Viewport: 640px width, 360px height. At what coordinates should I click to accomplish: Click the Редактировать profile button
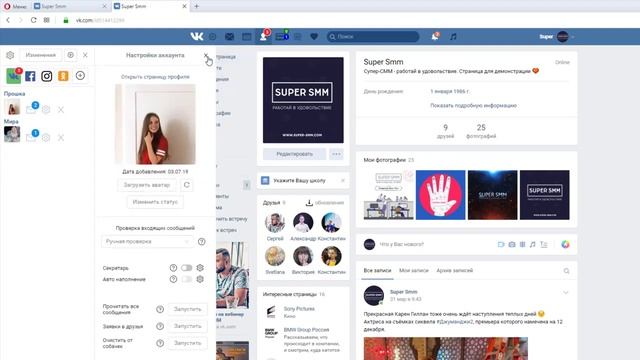294,154
